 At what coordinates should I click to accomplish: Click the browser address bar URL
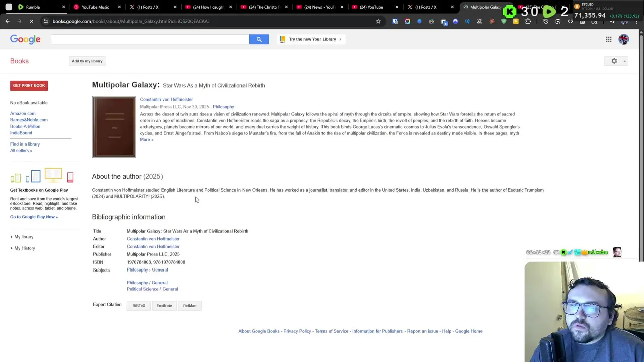point(131,21)
